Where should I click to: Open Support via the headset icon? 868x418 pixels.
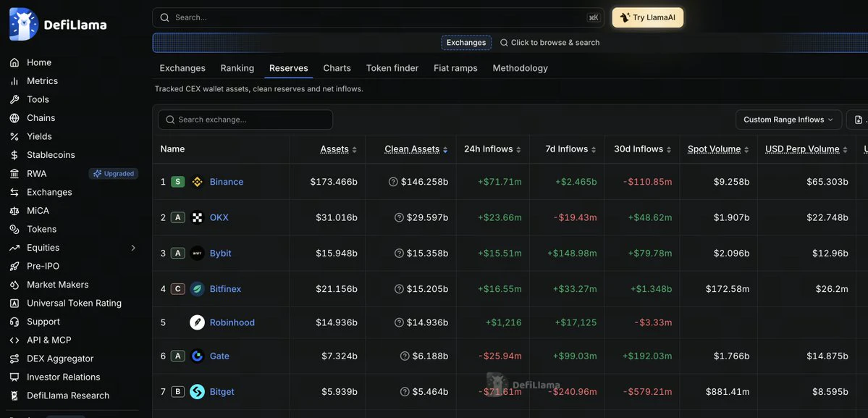[x=15, y=322]
